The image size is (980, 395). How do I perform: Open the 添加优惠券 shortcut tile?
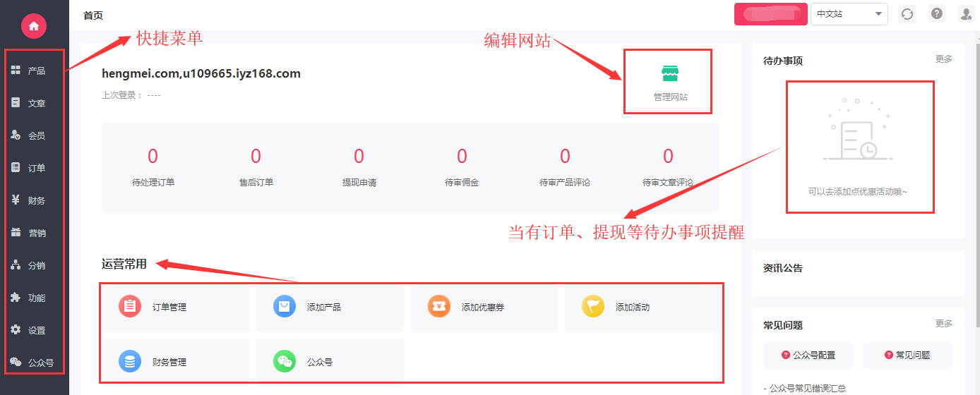coord(484,308)
